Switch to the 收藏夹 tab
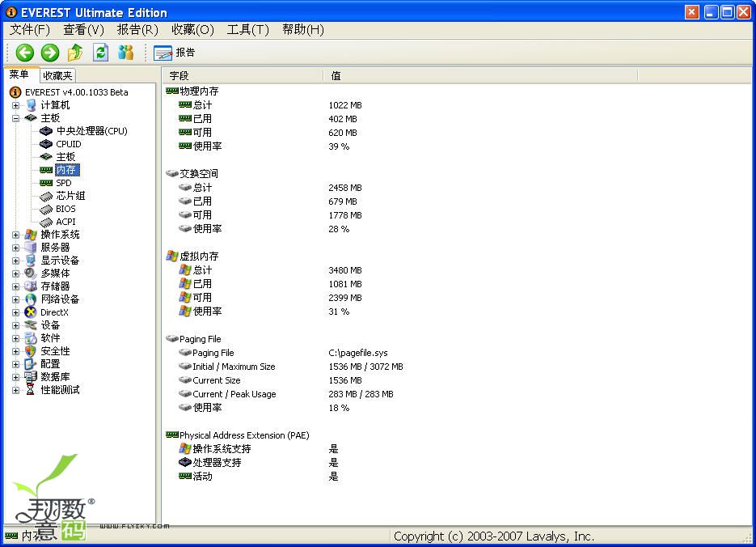 pos(57,76)
